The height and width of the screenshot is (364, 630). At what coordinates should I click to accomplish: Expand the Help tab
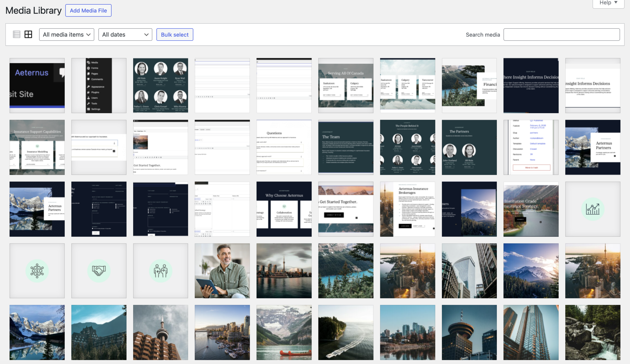click(x=608, y=3)
